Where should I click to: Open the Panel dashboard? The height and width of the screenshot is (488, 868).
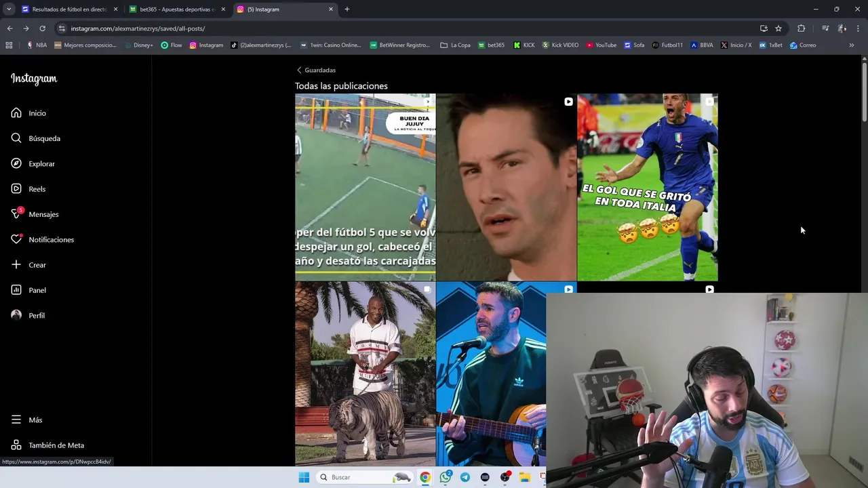coord(28,290)
